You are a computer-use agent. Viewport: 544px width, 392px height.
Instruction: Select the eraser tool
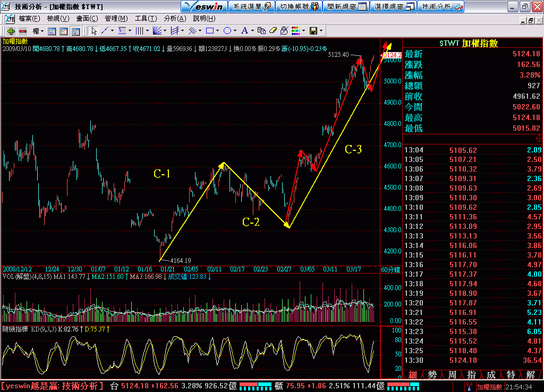click(273, 31)
